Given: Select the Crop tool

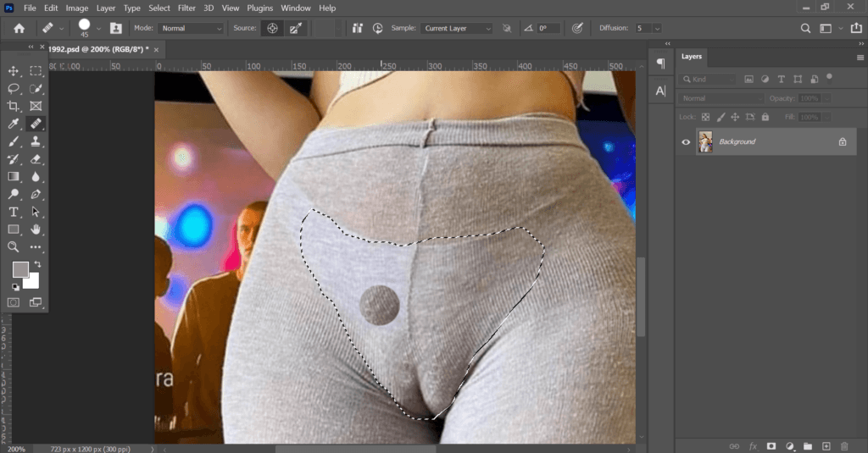Looking at the screenshot, I should tap(14, 107).
